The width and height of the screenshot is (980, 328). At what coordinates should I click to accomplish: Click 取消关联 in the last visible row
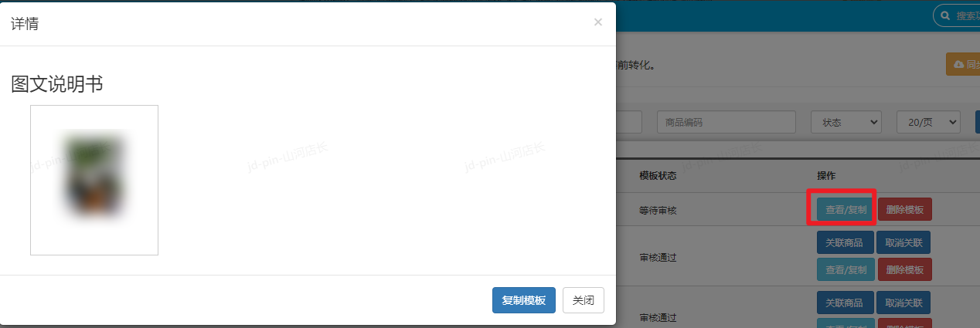[x=904, y=303]
